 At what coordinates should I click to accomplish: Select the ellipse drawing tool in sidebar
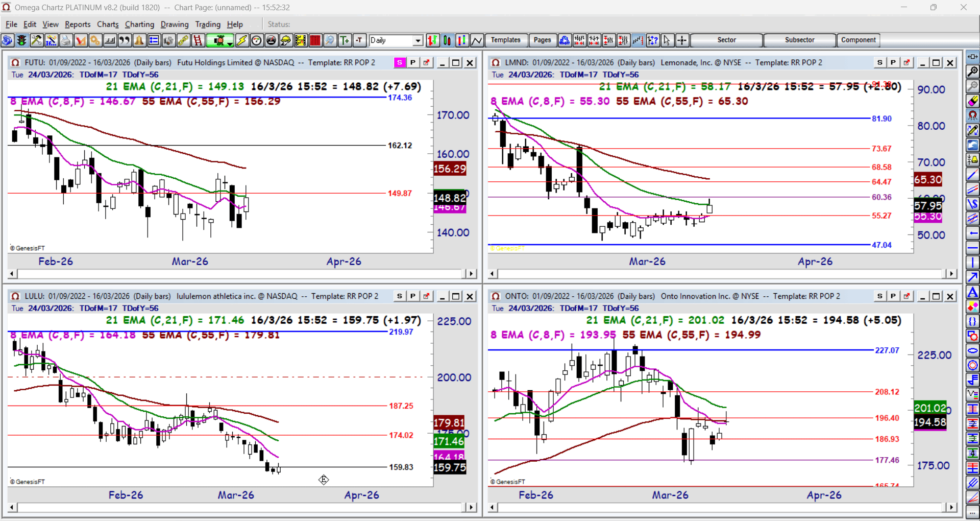[x=973, y=351]
